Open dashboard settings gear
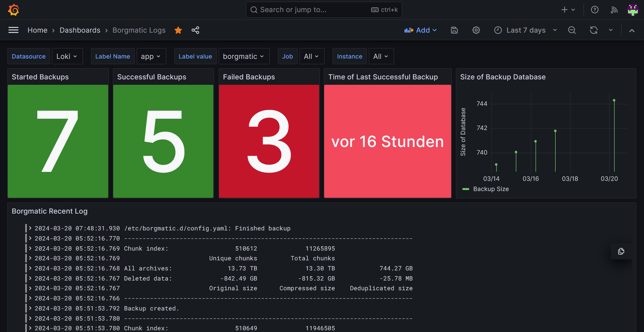Viewport: 644px width, 332px height. 476,30
